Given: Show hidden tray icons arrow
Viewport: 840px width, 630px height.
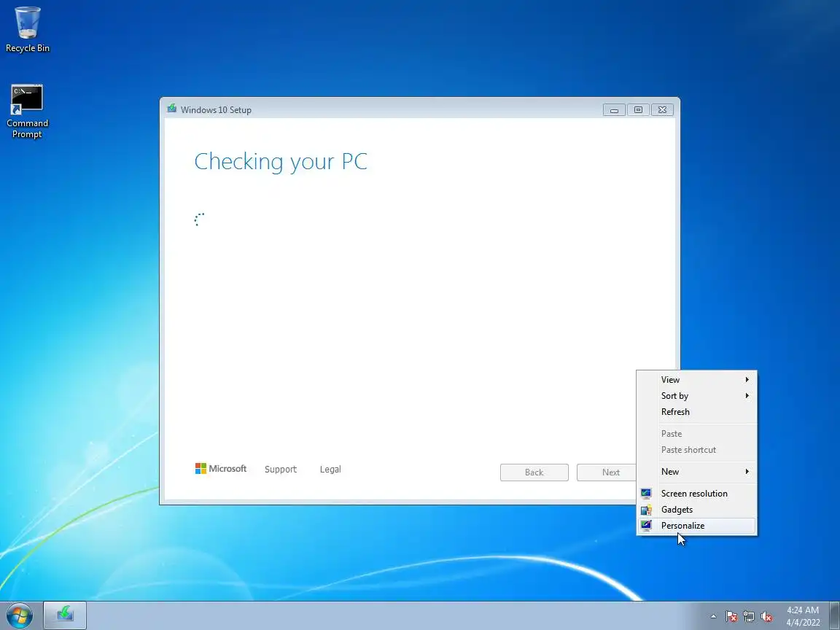Looking at the screenshot, I should (x=713, y=616).
